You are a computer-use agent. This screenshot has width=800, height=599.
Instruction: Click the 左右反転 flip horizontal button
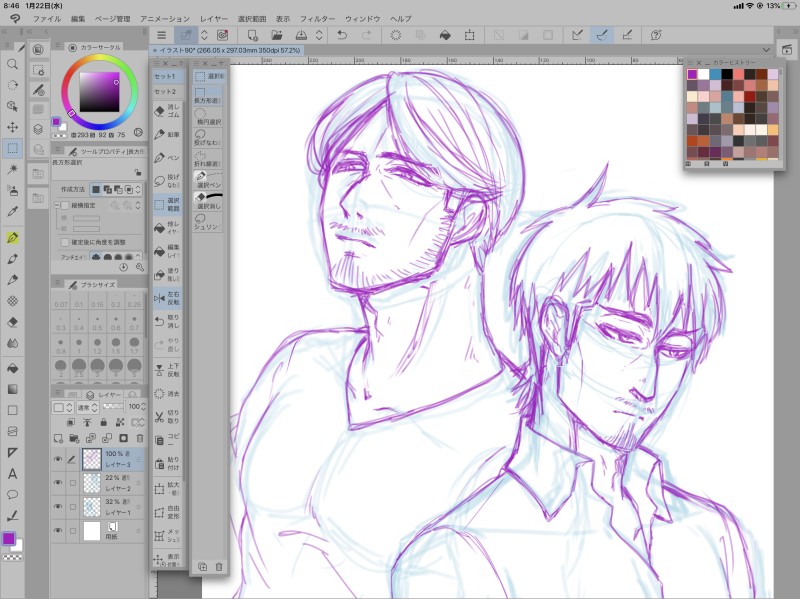tap(167, 298)
